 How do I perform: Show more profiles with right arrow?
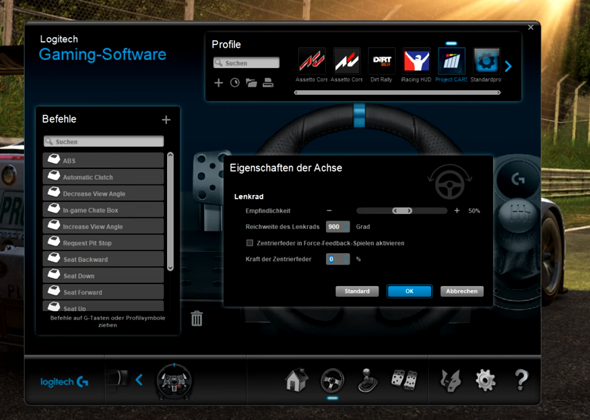pos(508,66)
